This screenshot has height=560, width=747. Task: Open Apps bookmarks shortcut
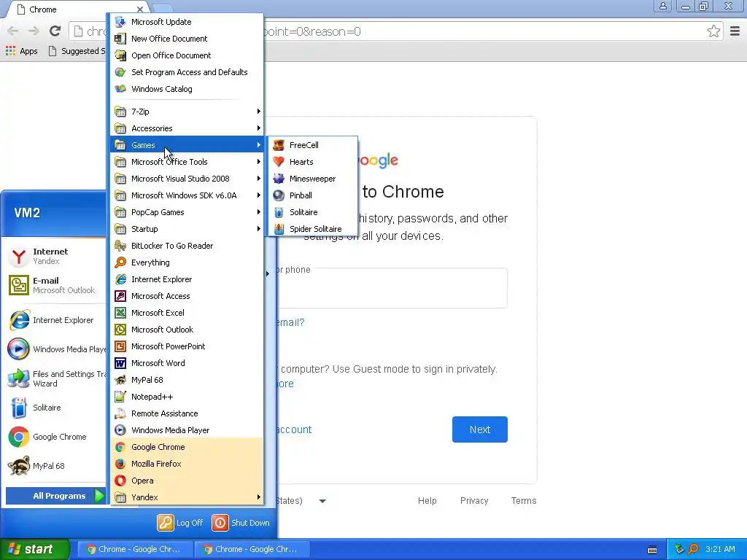21,51
